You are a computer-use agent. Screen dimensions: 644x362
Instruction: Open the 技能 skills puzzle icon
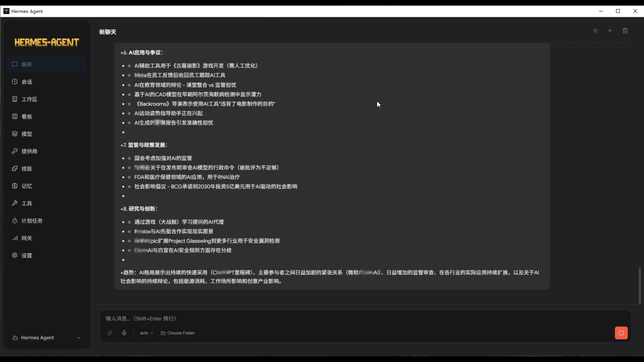[x=15, y=169]
